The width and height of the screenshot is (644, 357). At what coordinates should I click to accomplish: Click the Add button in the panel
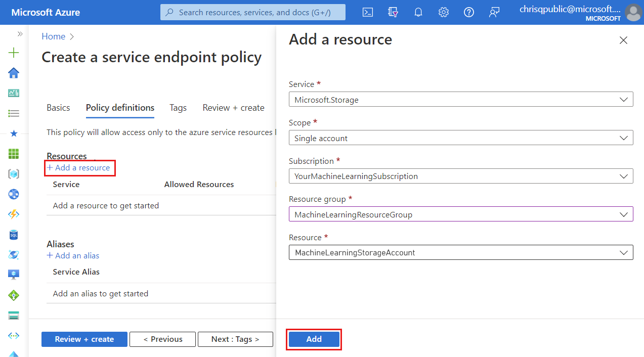[x=314, y=339]
